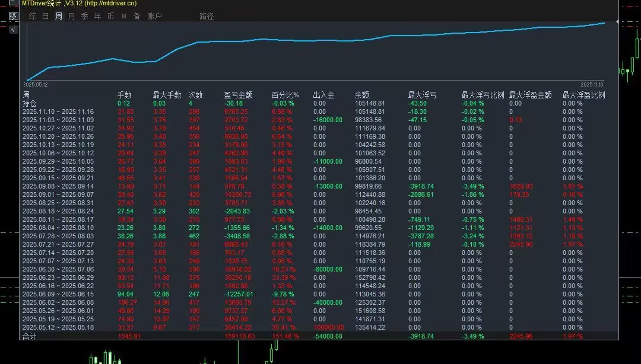
Task: Click the collapse panel icon beside MTDriver title
Action: [x=14, y=2]
